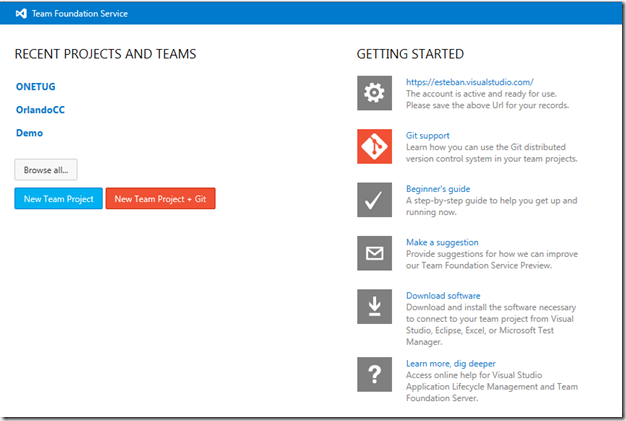Open the ONETUG project
This screenshot has width=626, height=421.
point(36,87)
